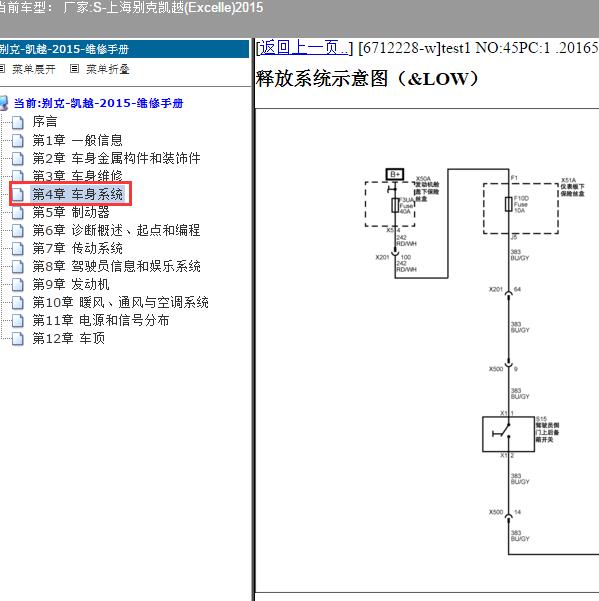
Task: Click the B+ symbol in the diagram
Action: pyautogui.click(x=395, y=174)
